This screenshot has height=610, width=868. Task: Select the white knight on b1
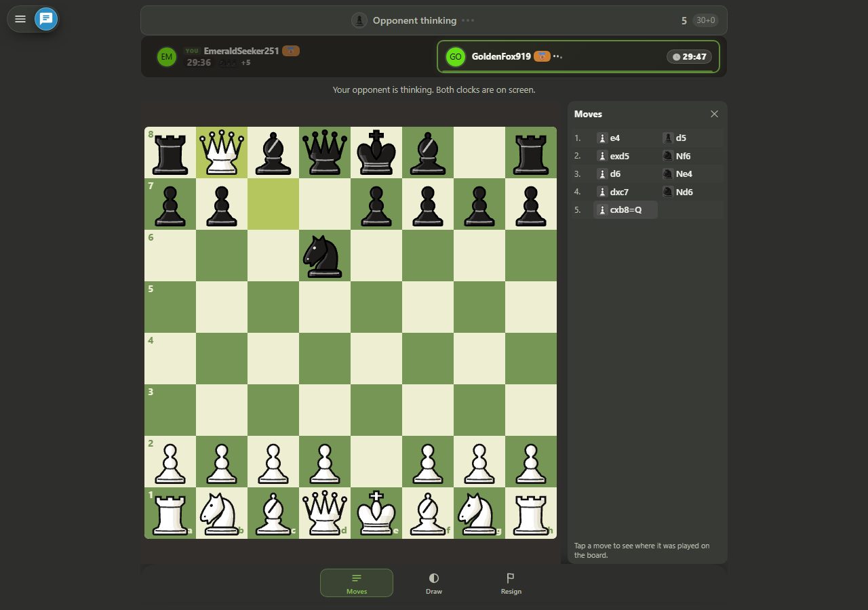[222, 513]
